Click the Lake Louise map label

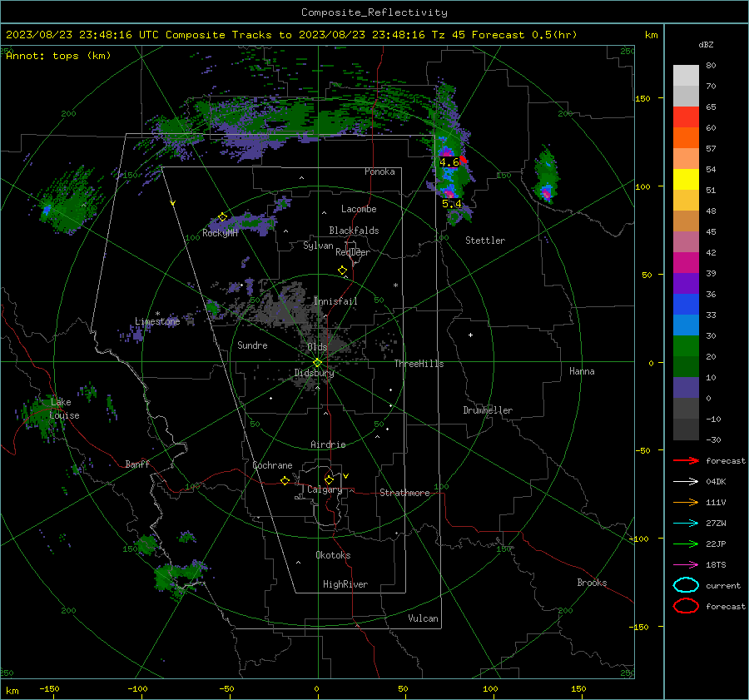64,409
